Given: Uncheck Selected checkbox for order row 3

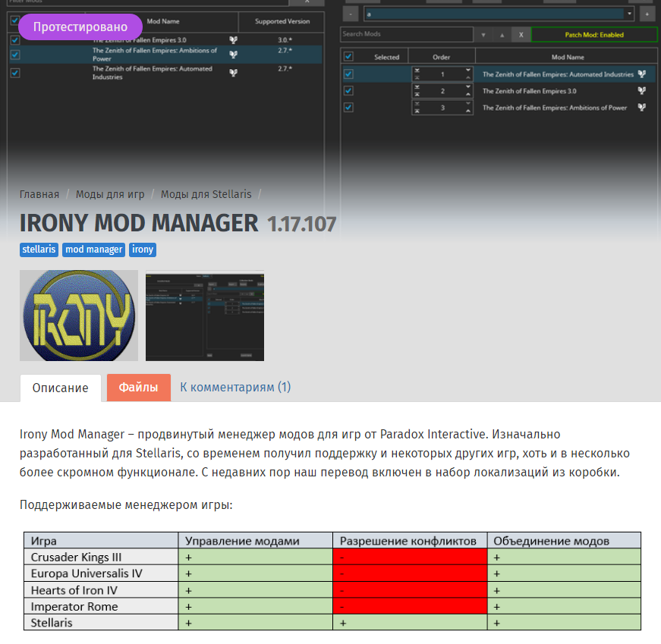Looking at the screenshot, I should pyautogui.click(x=348, y=107).
